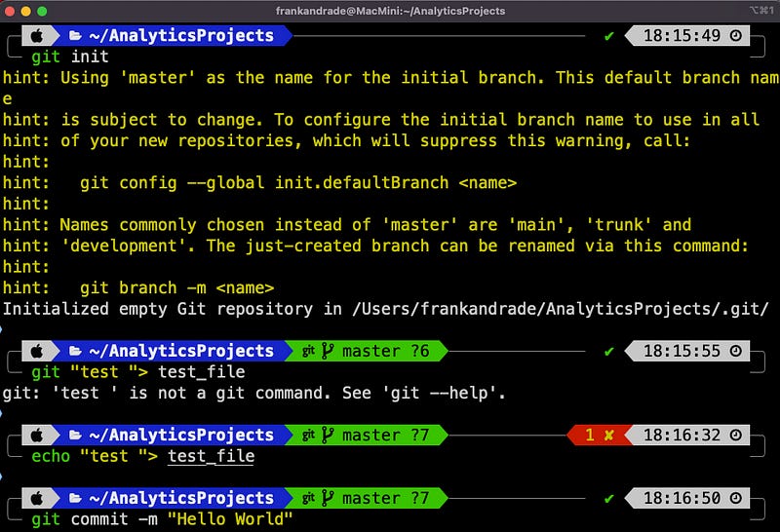Screen dimensions: 780x532
Task: Click green checkmark beside 18:16:50
Action: pyautogui.click(x=608, y=499)
